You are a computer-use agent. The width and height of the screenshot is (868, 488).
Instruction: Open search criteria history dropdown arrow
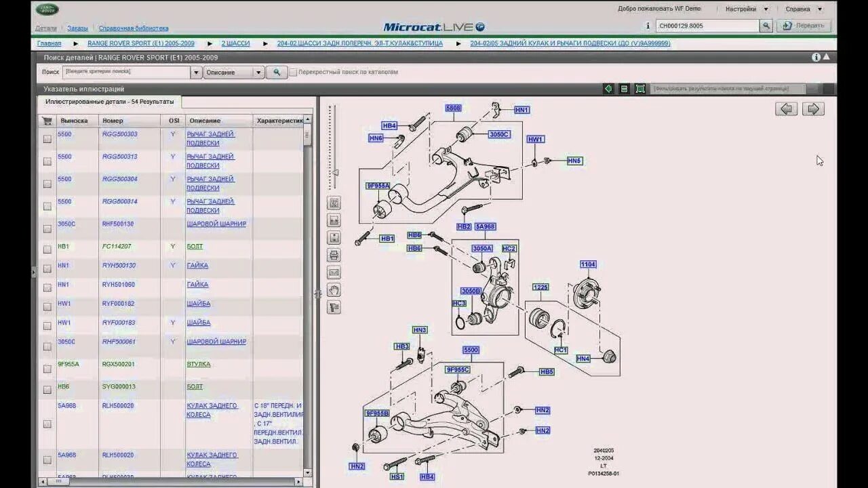(x=196, y=72)
